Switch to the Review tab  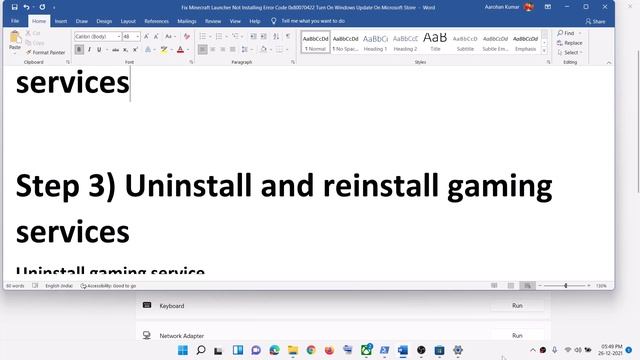[213, 21]
